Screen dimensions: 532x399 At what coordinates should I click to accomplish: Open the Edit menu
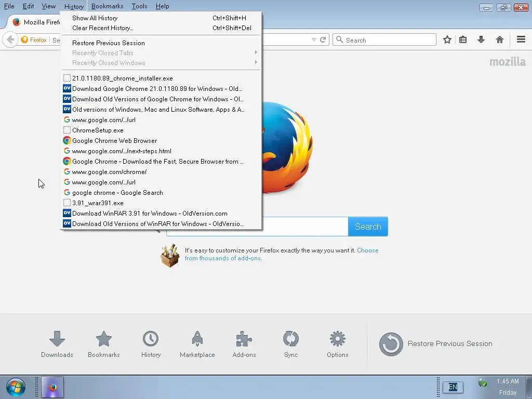tap(28, 6)
